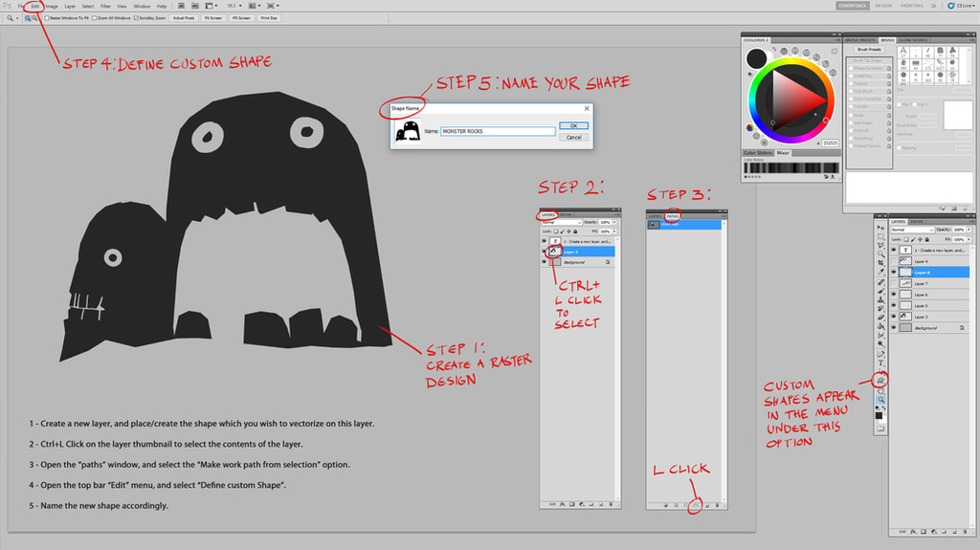Open the Fill slider arrow in the Layers panel
The height and width of the screenshot is (550, 980).
969,239
